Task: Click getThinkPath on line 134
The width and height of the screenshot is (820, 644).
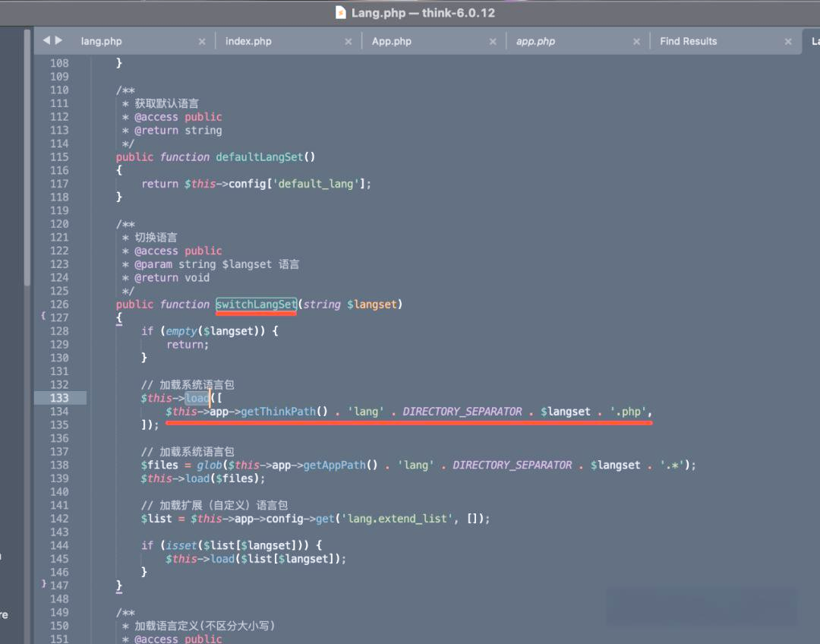Action: [279, 412]
